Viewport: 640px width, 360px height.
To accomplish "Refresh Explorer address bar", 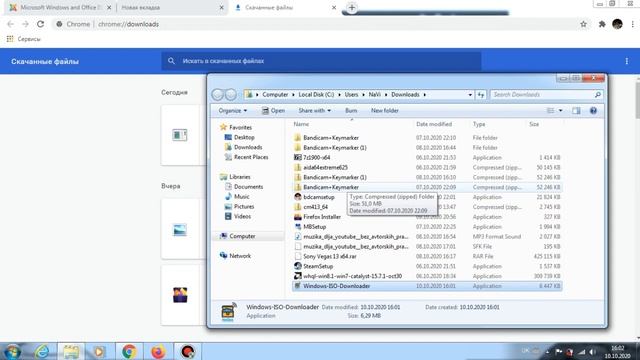I will pos(481,95).
